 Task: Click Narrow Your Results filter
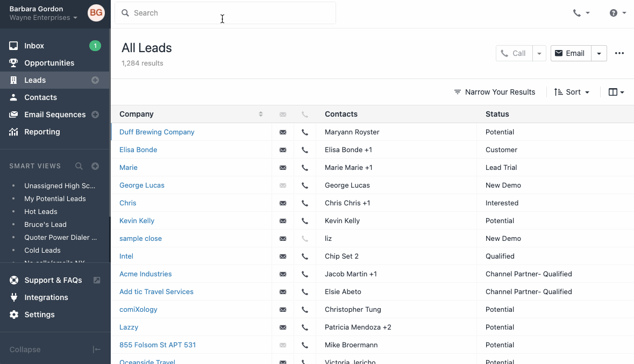click(495, 92)
